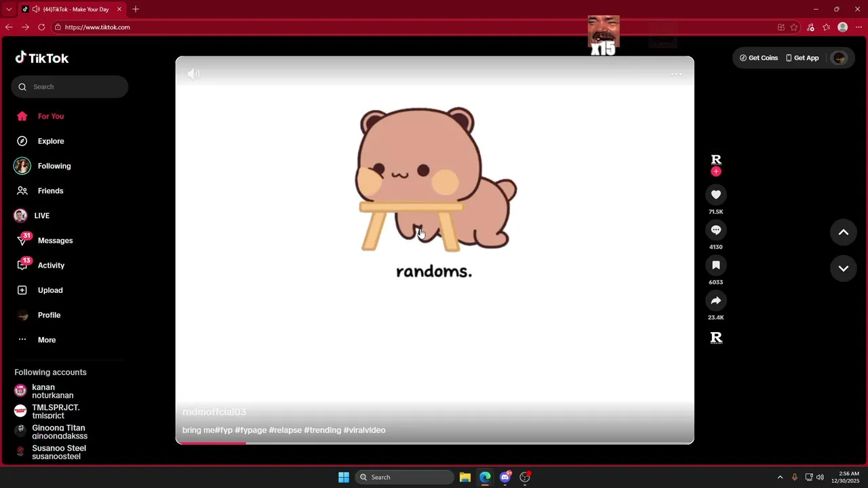
Task: Open video options three-dot menu
Action: pos(676,74)
